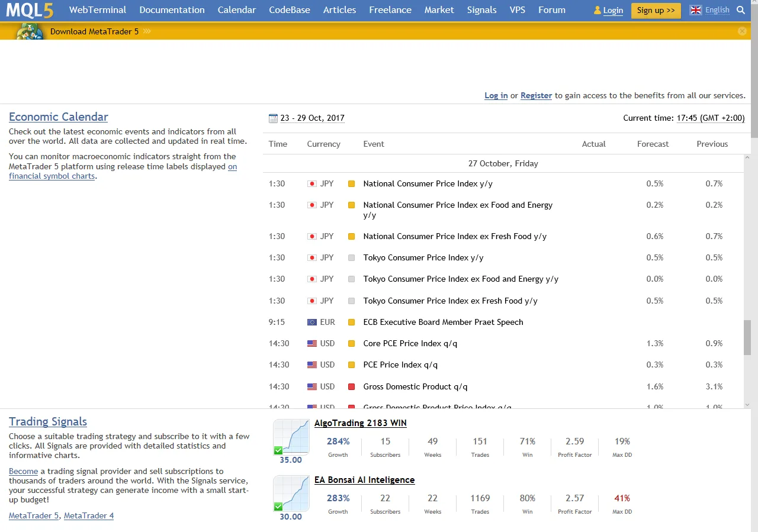Viewport: 758px width, 532px height.
Task: Click the Register link
Action: point(537,95)
